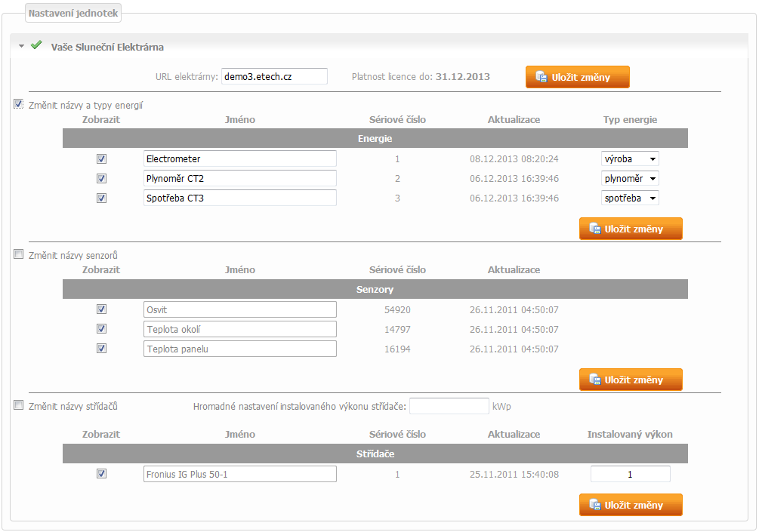Enable 'Změnit názvy střídačů' checkbox

pos(19,406)
